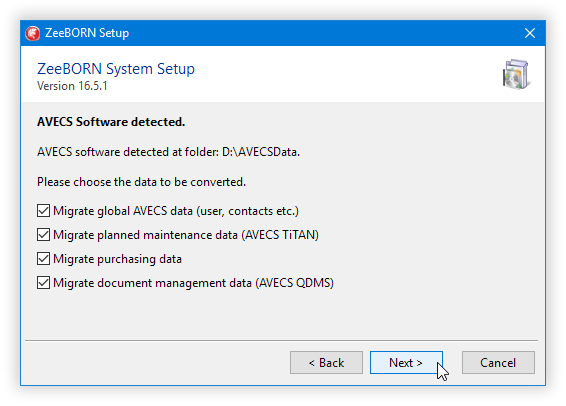
Task: Click 'Please choose the data to be converted' text
Action: pos(141,182)
